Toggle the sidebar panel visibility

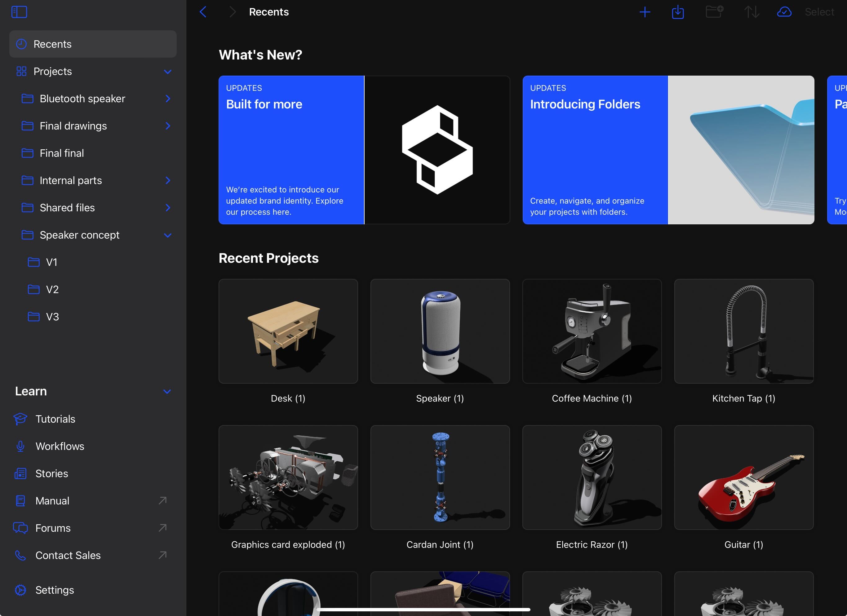tap(20, 11)
